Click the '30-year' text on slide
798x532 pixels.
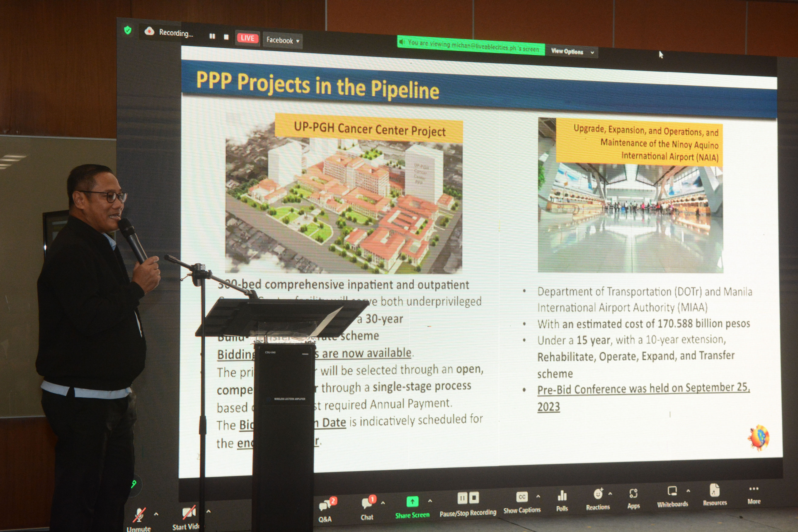pyautogui.click(x=384, y=319)
